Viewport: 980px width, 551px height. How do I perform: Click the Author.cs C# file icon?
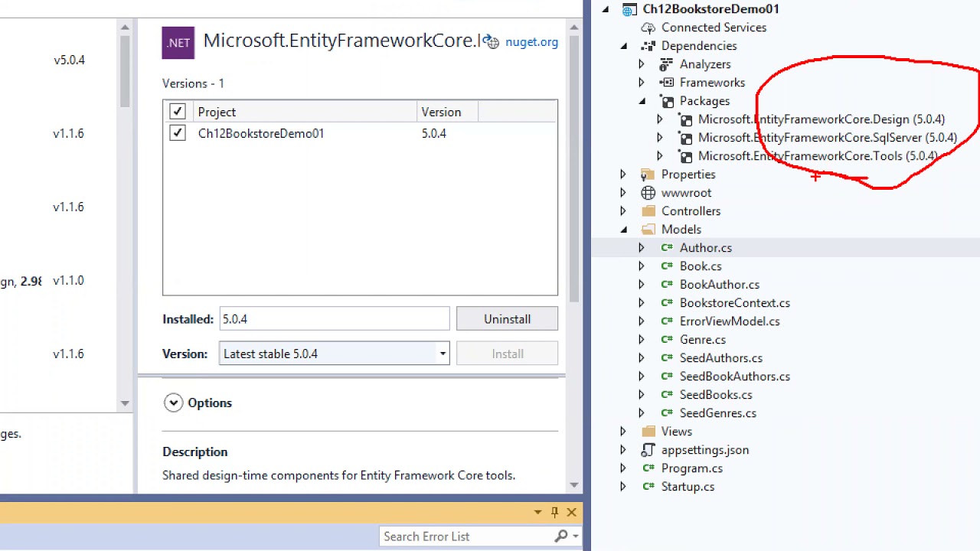pyautogui.click(x=666, y=248)
